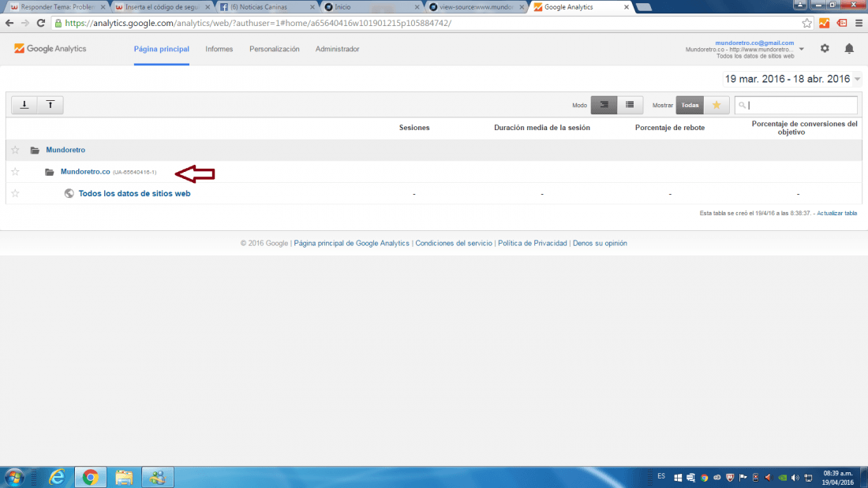Star Todos los datos de sitios web
Viewport: 868px width, 488px height.
tap(16, 193)
